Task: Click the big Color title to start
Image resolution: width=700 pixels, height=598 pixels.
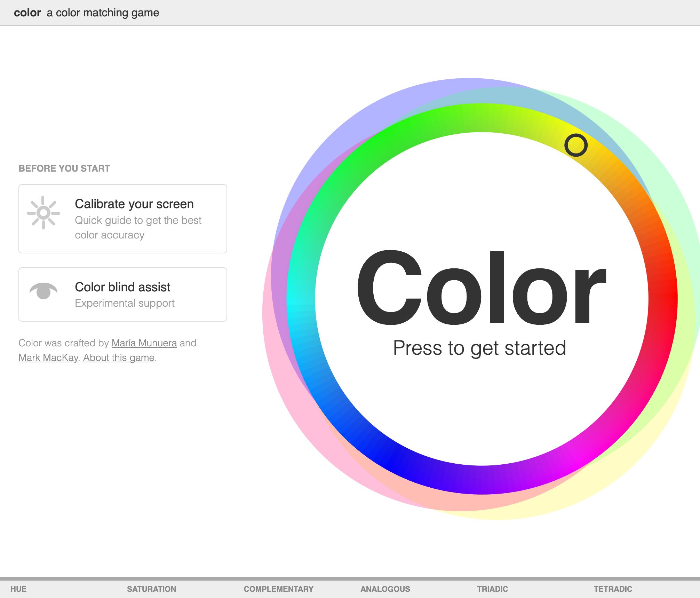Action: 482,288
